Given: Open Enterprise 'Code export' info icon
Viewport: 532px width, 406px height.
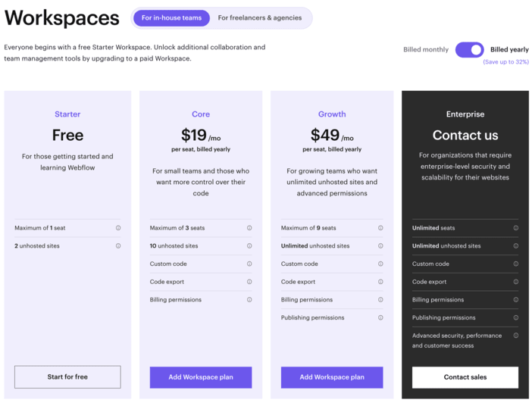Looking at the screenshot, I should click(516, 282).
